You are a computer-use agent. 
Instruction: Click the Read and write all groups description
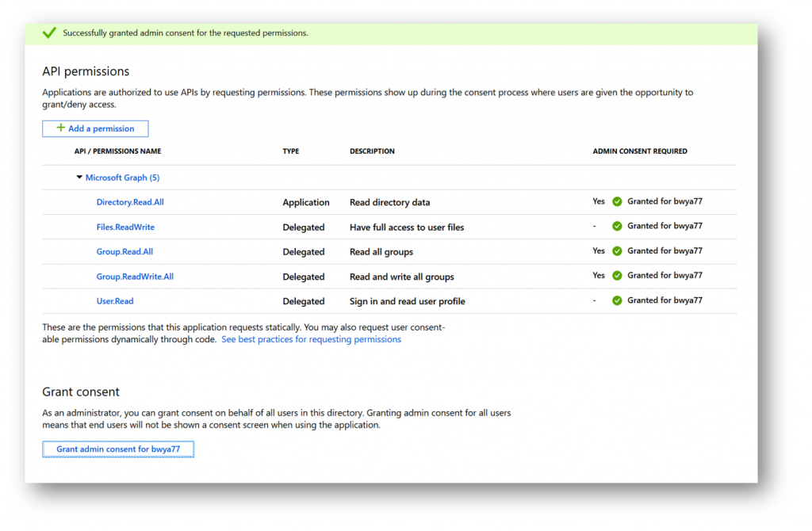pyautogui.click(x=402, y=277)
